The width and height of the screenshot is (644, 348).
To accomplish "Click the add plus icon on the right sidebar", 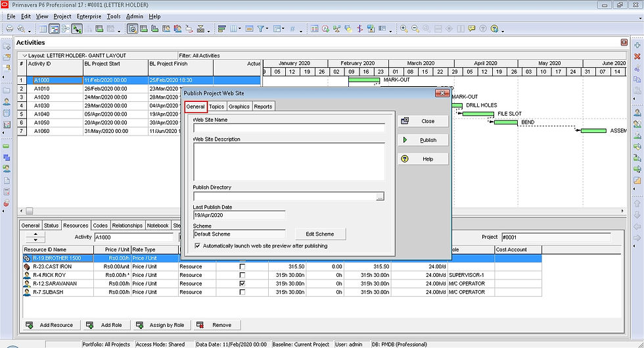I will (x=637, y=45).
